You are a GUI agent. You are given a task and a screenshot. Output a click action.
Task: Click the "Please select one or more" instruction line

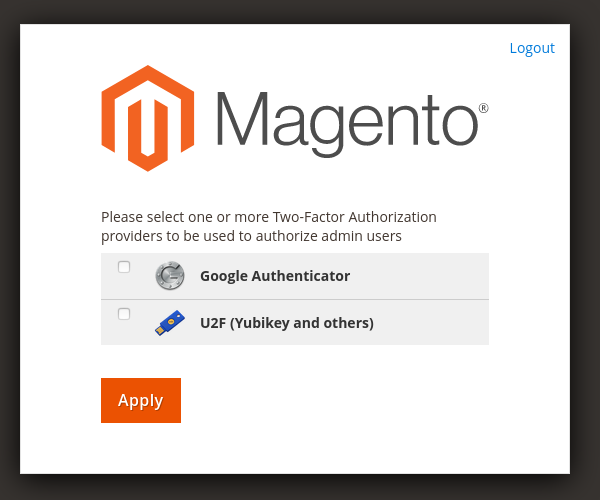pos(269,217)
